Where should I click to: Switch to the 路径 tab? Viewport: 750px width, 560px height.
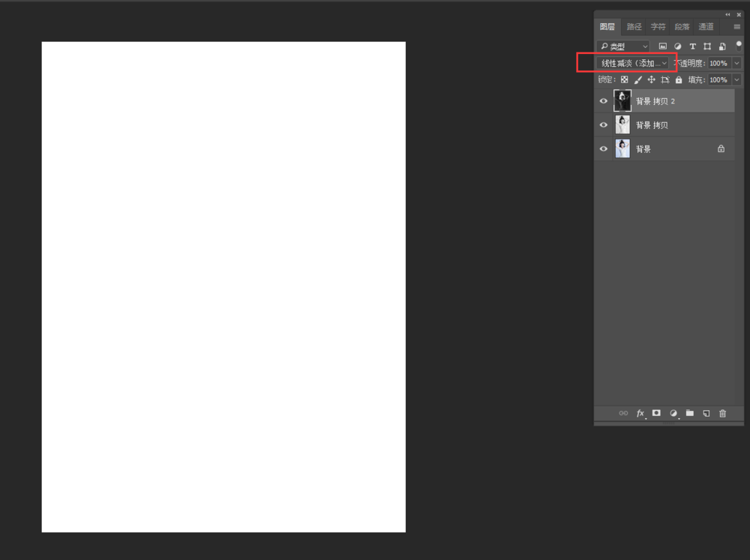[634, 26]
